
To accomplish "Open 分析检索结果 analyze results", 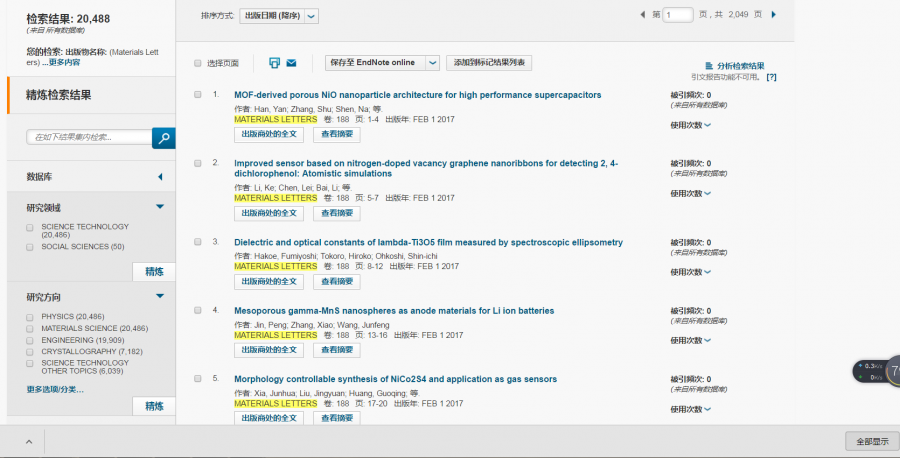I will (735, 66).
